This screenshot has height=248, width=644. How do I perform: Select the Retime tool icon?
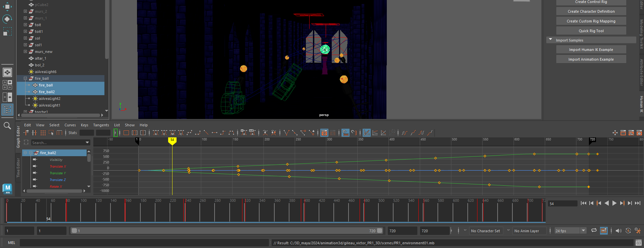tap(59, 133)
